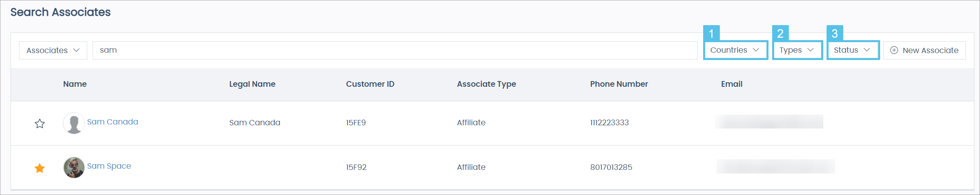
Task: Click the Legal Name column header
Action: coord(252,84)
